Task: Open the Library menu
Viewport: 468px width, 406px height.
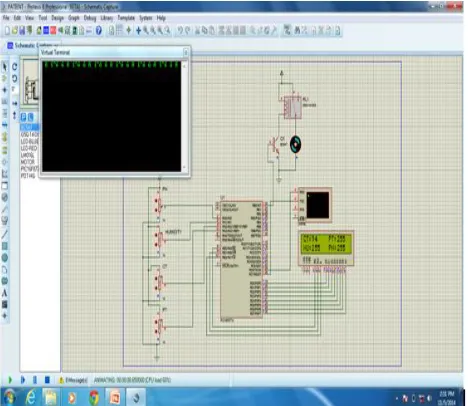Action: point(107,18)
